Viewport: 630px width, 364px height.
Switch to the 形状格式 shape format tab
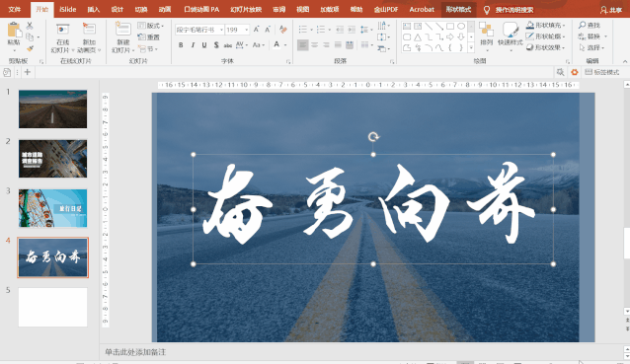pos(458,9)
